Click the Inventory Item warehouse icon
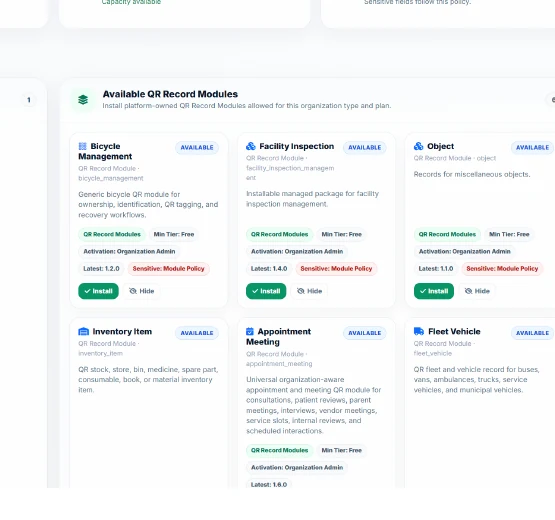 [x=84, y=332]
